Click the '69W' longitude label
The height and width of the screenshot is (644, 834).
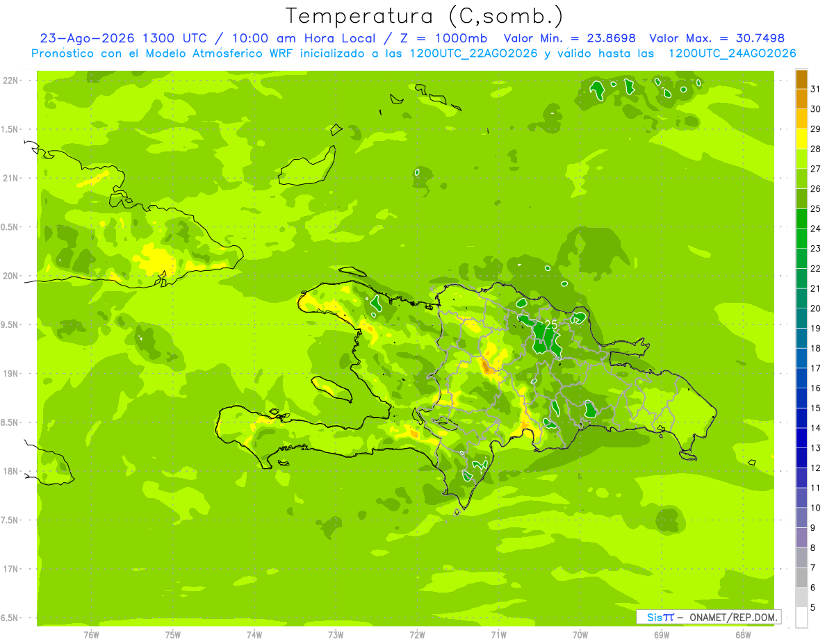click(x=662, y=636)
